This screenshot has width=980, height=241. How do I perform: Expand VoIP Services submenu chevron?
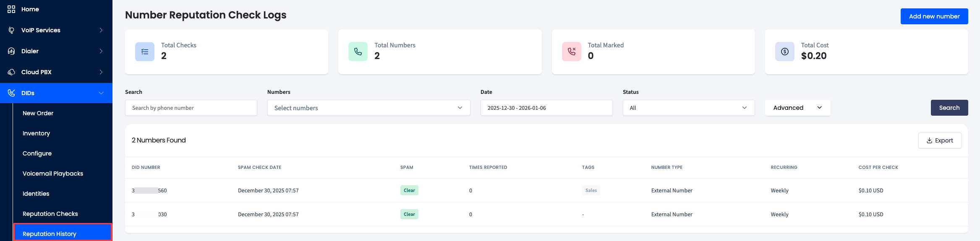pos(101,30)
